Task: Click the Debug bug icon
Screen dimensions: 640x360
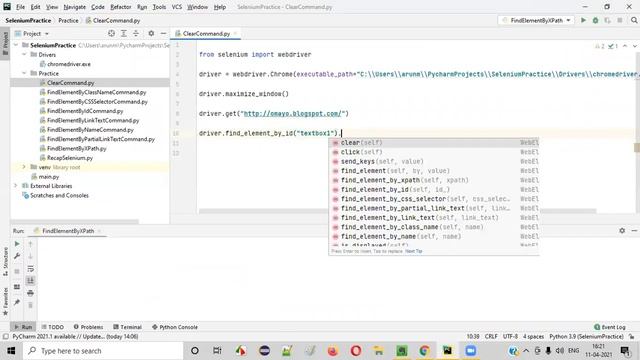Action: click(x=596, y=20)
